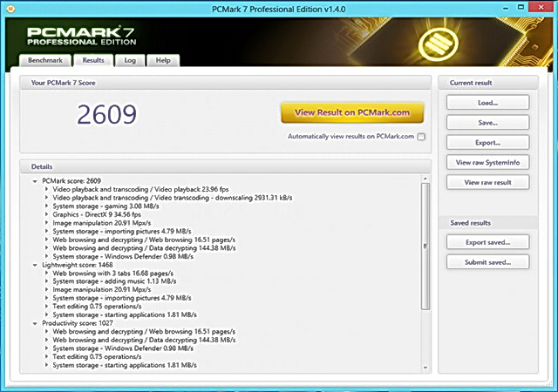Open View raw result
This screenshot has width=558, height=392.
point(487,182)
